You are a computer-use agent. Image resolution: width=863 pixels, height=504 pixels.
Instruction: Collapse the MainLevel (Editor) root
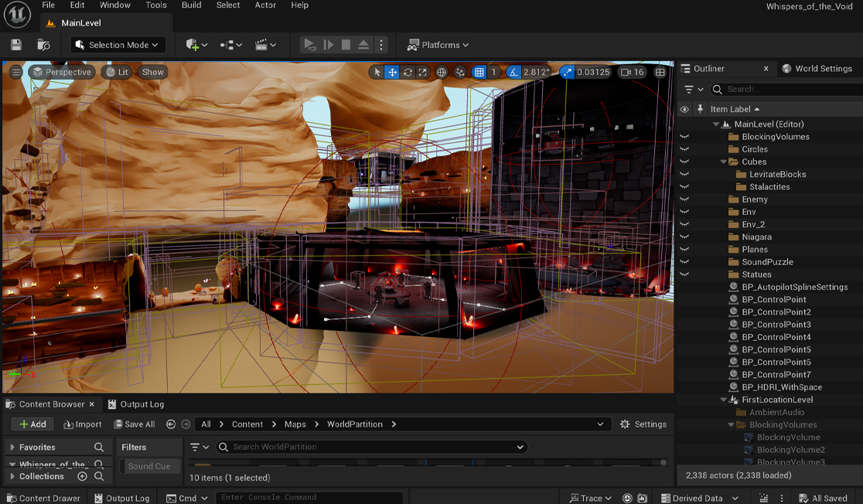coord(716,124)
